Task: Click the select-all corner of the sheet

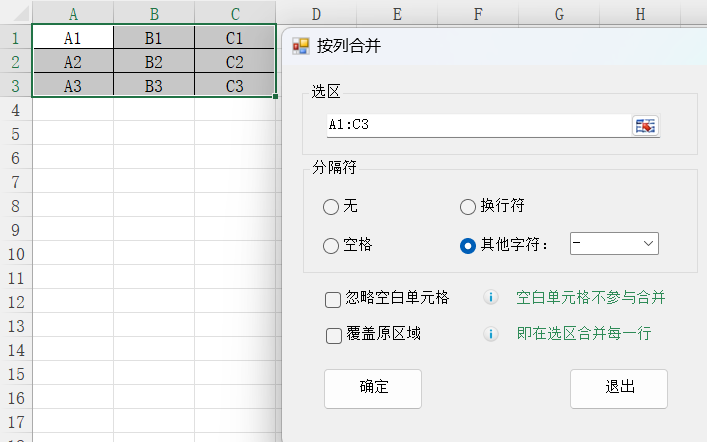Action: click(16, 14)
